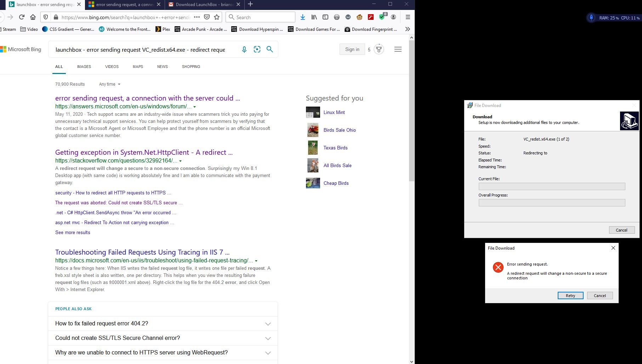Open the Firefox downloads panel

coord(303,17)
